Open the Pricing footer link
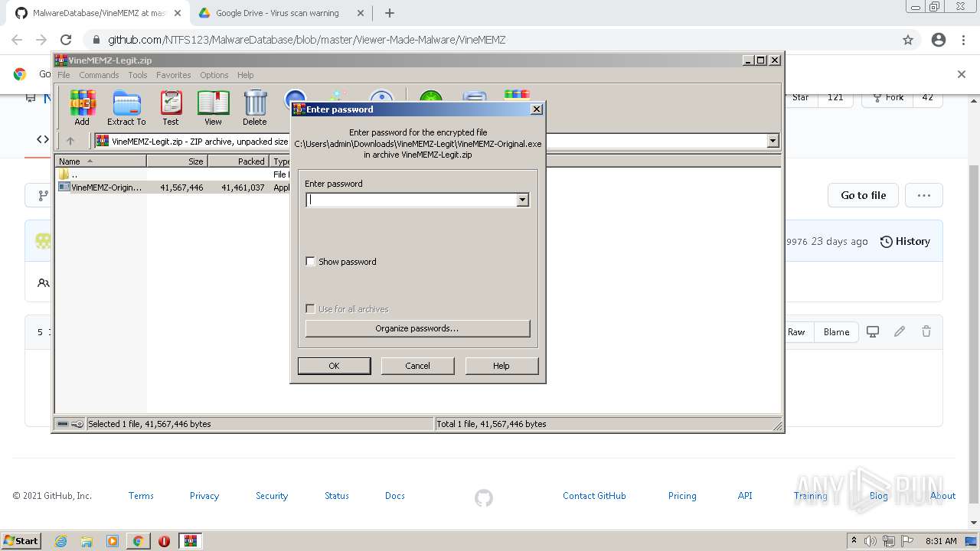980x551 pixels. [682, 496]
